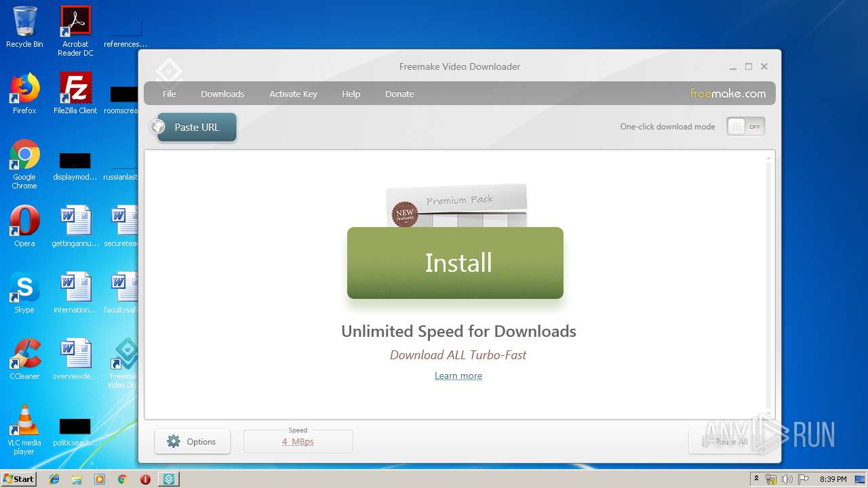Minimize the Freemake Video Downloader window
The width and height of the screenshot is (868, 488).
(x=733, y=66)
